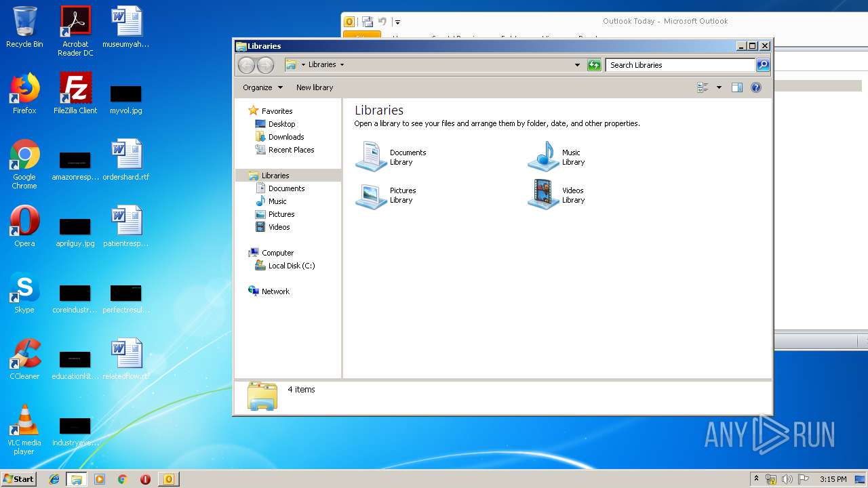The image size is (868, 488).
Task: Launch Skype desktop shortcut
Action: point(24,293)
